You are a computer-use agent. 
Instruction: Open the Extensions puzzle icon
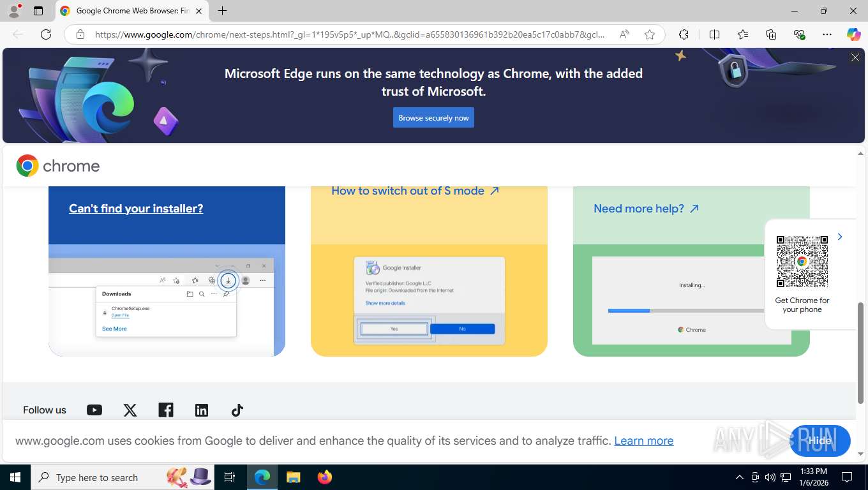(x=684, y=34)
